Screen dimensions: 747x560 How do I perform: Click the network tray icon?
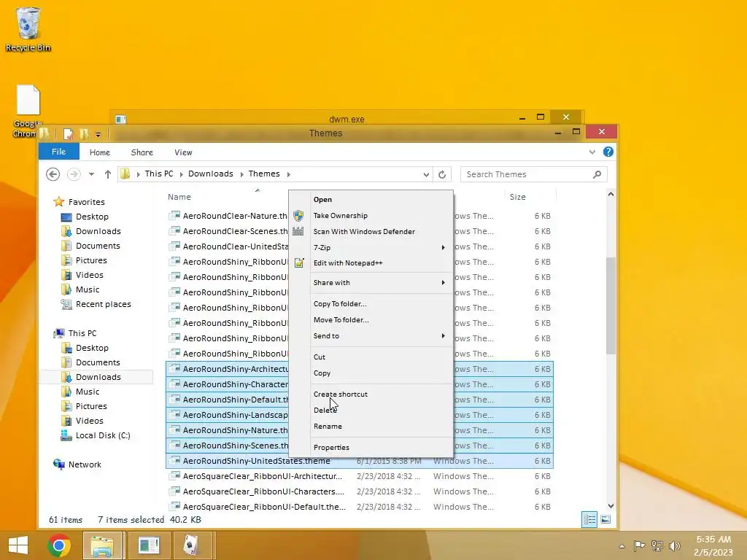(657, 545)
